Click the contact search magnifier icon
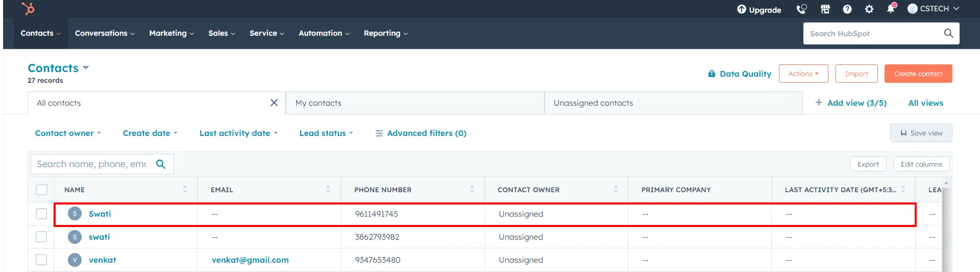This screenshot has height=272, width=980. point(161,164)
